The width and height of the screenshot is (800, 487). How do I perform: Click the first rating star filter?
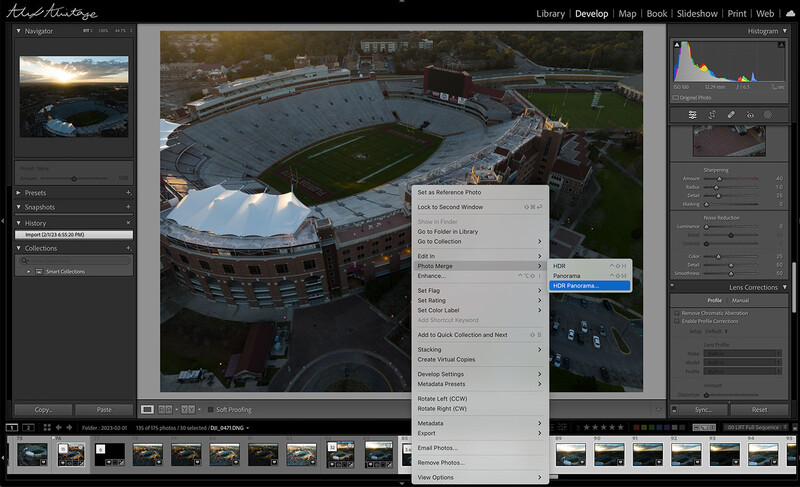pos(587,427)
